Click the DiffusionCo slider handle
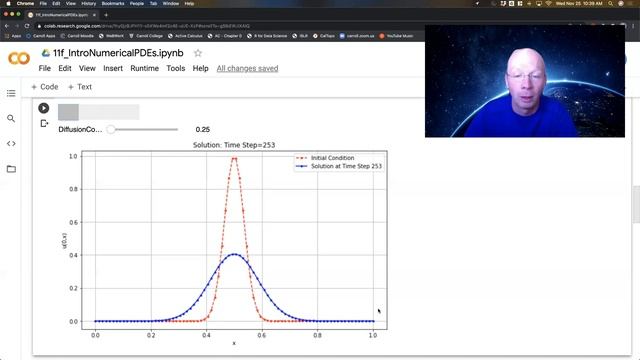 111,129
